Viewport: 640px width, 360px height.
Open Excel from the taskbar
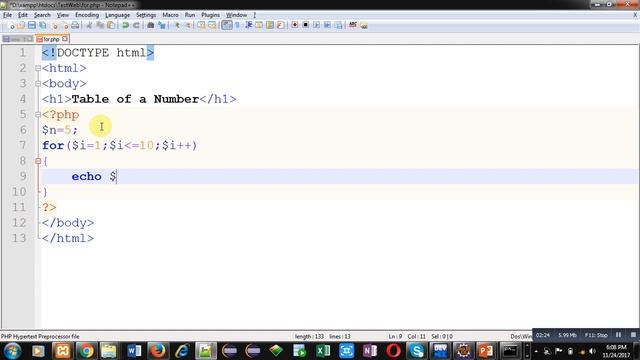(x=323, y=351)
